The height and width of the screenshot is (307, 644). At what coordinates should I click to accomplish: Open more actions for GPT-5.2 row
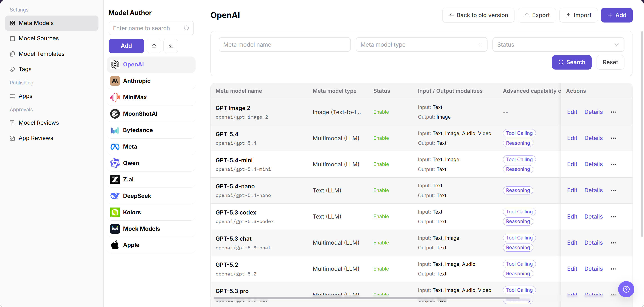[x=613, y=269]
